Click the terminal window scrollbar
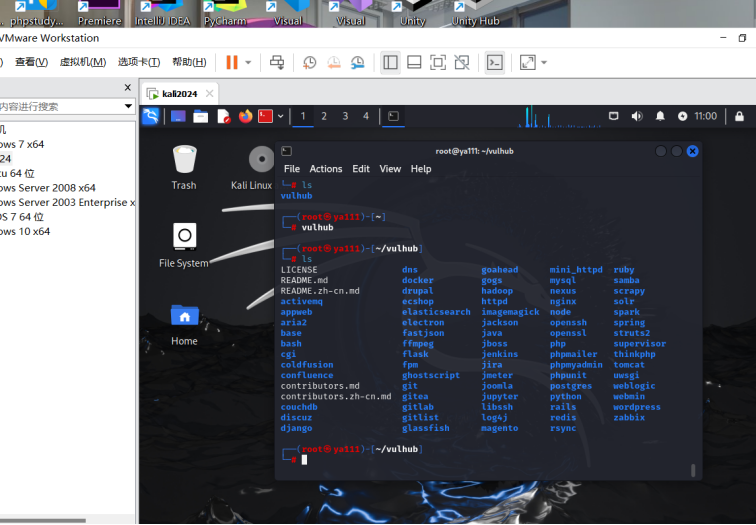756x525 pixels. tap(693, 471)
